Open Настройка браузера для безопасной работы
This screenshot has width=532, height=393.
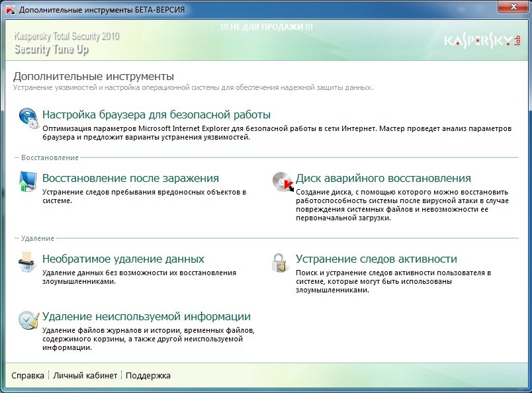click(x=156, y=114)
